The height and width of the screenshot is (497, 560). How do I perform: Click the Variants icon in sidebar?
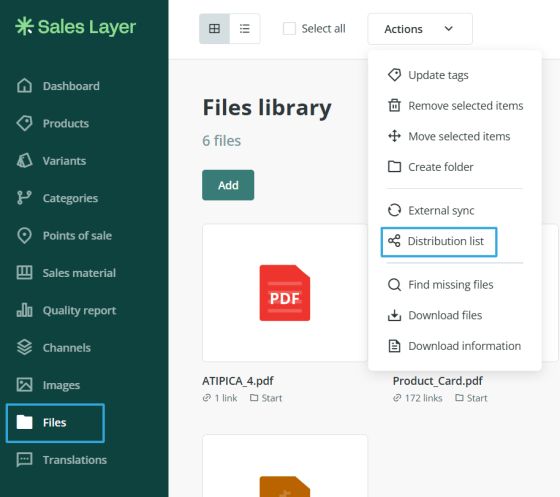(x=24, y=161)
